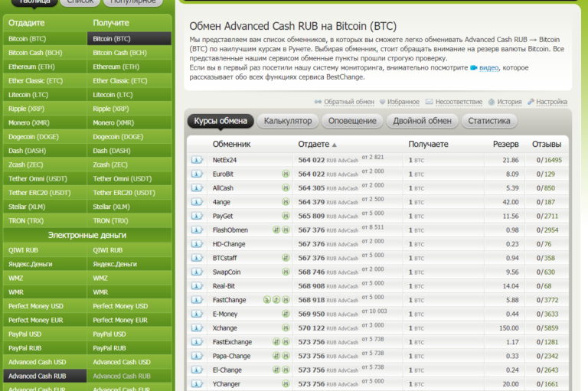Click the video camera icon before видео
Viewport: 588px width, 391px height.
[x=474, y=68]
